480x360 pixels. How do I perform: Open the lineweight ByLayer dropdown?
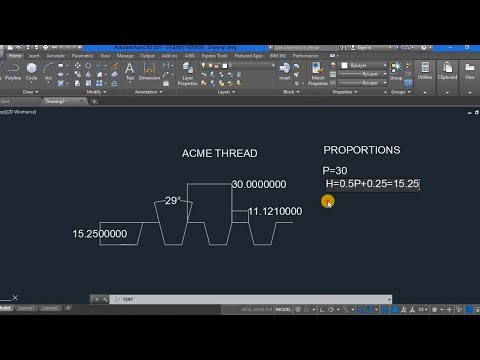[363, 74]
